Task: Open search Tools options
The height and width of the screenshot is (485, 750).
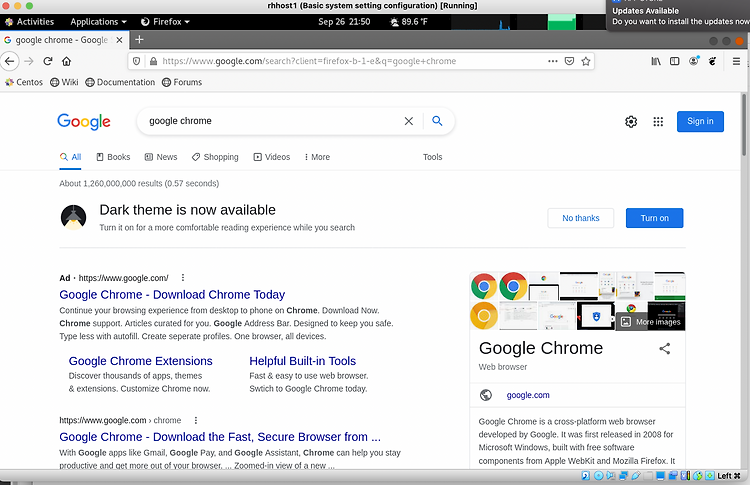Action: pyautogui.click(x=432, y=157)
